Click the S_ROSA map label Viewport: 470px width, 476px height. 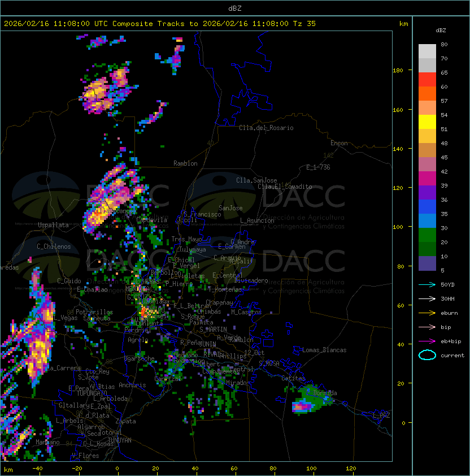pyautogui.click(x=269, y=364)
